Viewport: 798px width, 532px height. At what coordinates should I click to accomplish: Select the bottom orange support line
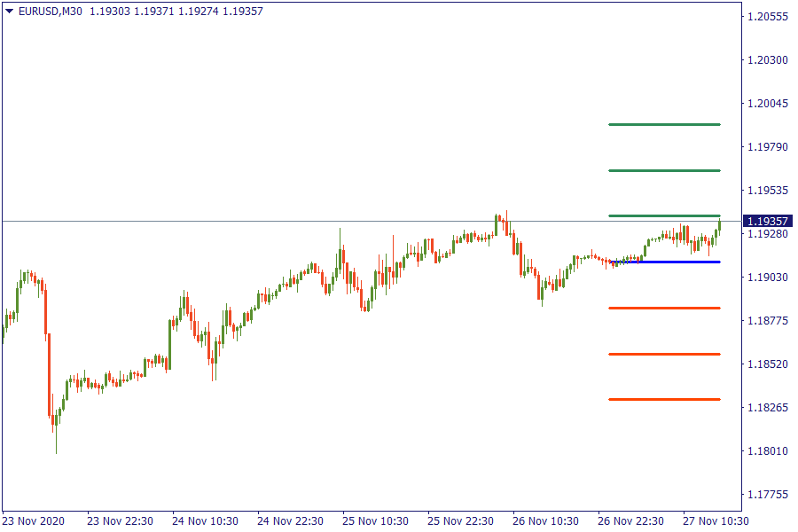pos(663,399)
